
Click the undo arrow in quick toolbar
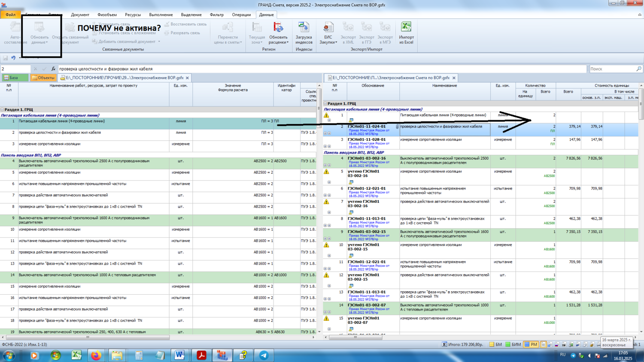[13, 58]
